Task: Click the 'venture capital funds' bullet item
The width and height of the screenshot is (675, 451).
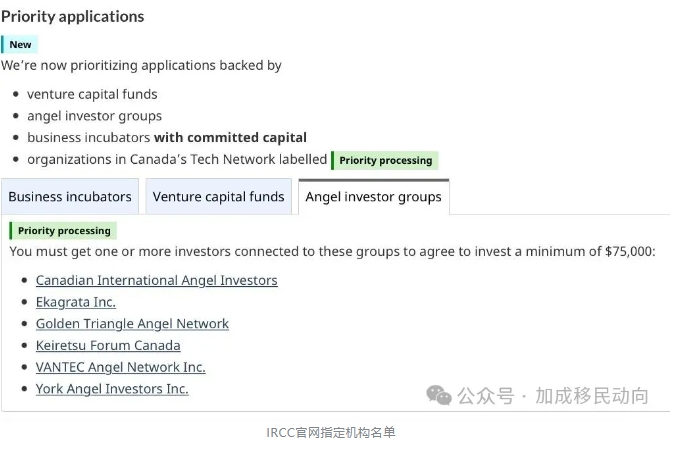Action: point(92,94)
